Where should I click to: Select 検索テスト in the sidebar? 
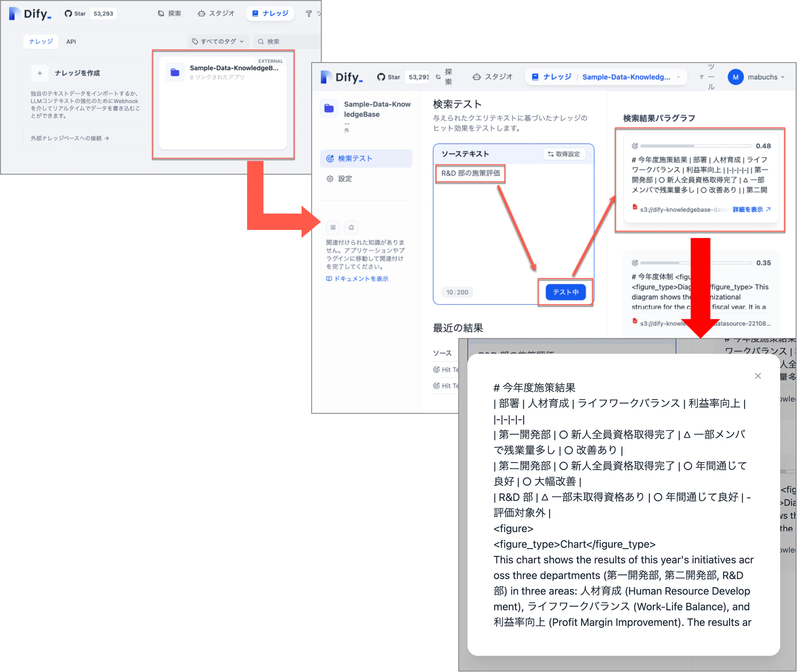click(x=366, y=159)
